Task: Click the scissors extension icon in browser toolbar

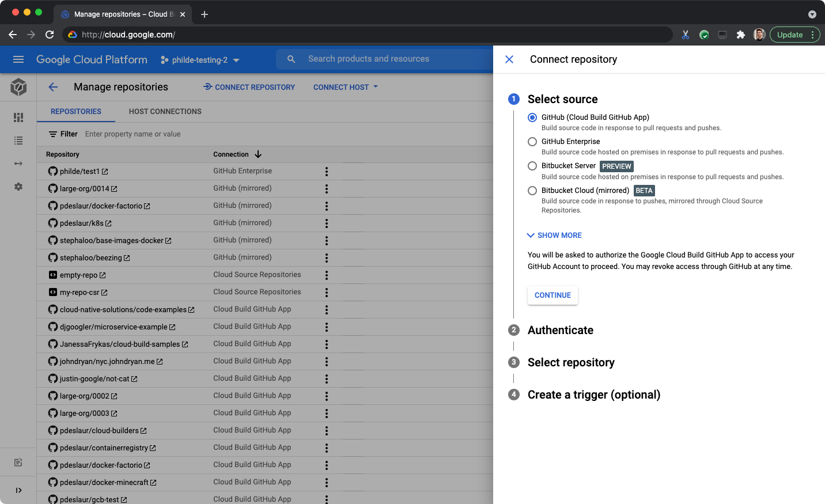Action: tap(686, 35)
